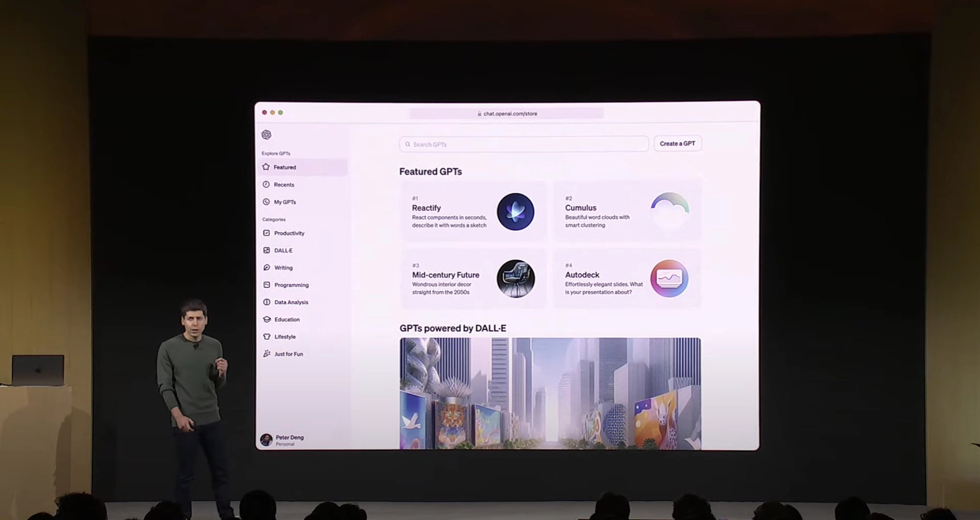Image resolution: width=980 pixels, height=520 pixels.
Task: Click the Programming category icon
Action: pyautogui.click(x=267, y=285)
